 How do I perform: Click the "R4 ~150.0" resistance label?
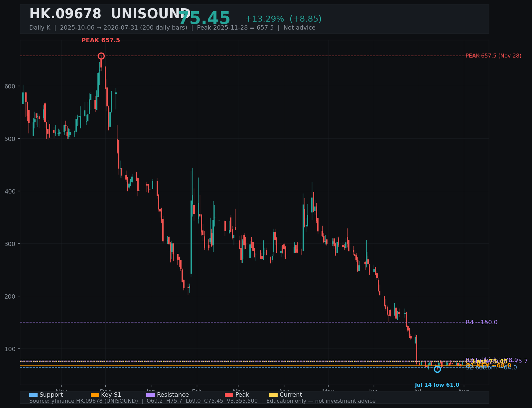pos(481,322)
